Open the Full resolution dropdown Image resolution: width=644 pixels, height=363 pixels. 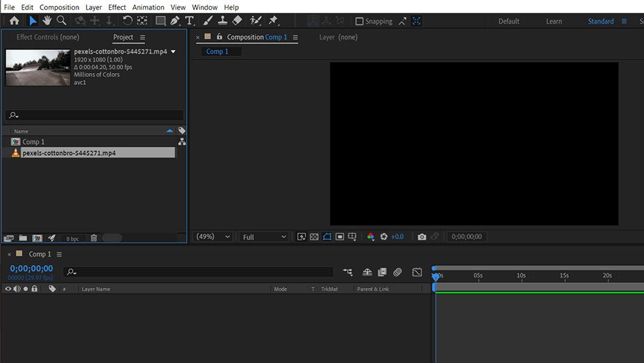click(x=264, y=237)
